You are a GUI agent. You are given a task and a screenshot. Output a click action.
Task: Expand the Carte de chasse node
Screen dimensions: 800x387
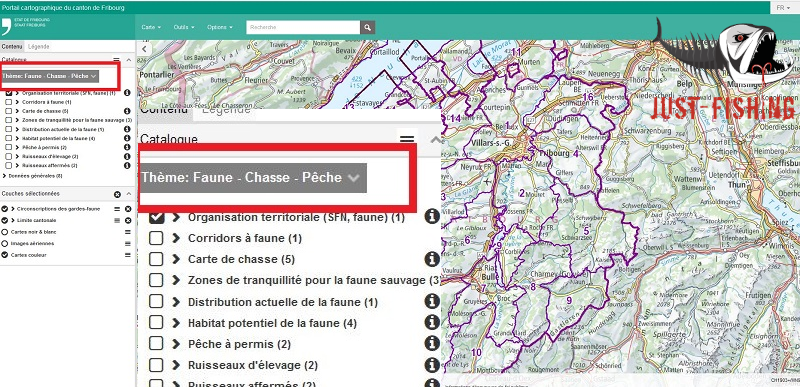[x=17, y=111]
